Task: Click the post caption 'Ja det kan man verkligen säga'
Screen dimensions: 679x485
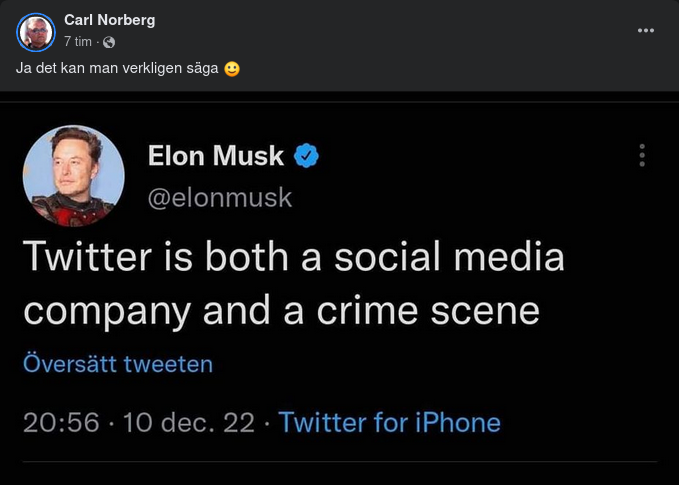Action: (118, 69)
